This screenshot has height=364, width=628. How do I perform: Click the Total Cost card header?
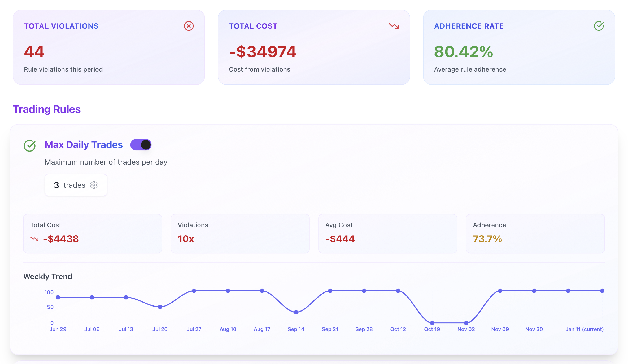[x=253, y=26]
